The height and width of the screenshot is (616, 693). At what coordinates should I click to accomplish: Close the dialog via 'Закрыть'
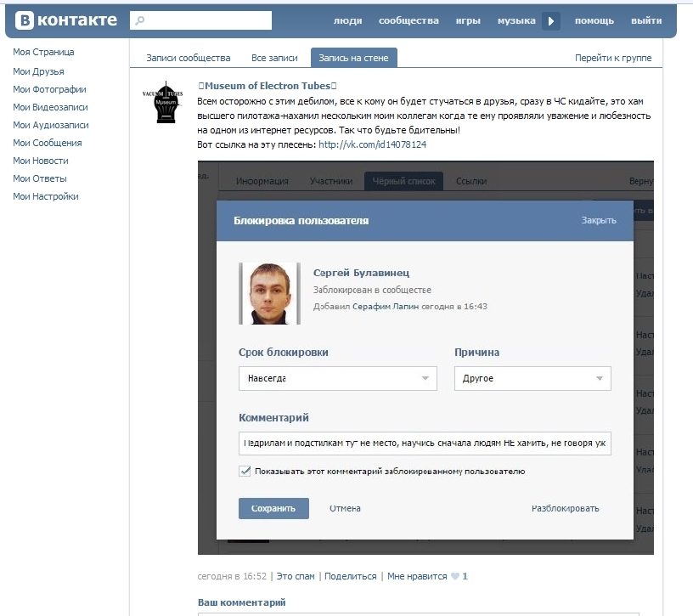[599, 220]
